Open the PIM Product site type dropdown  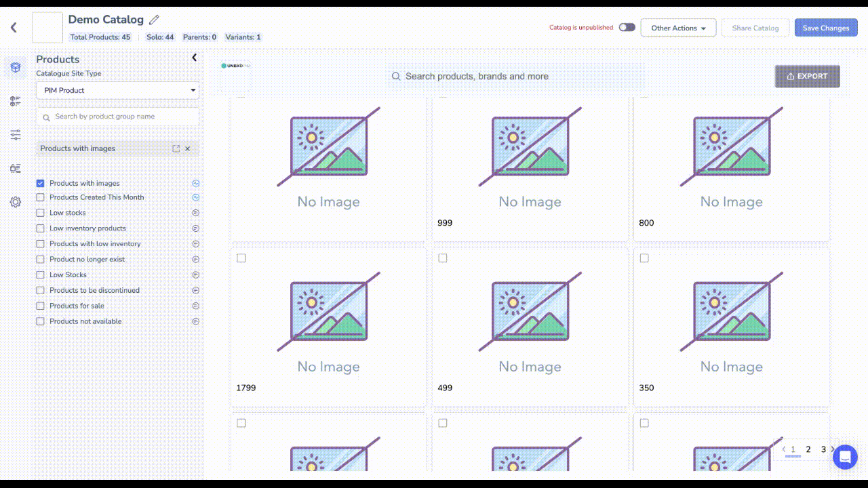[117, 90]
